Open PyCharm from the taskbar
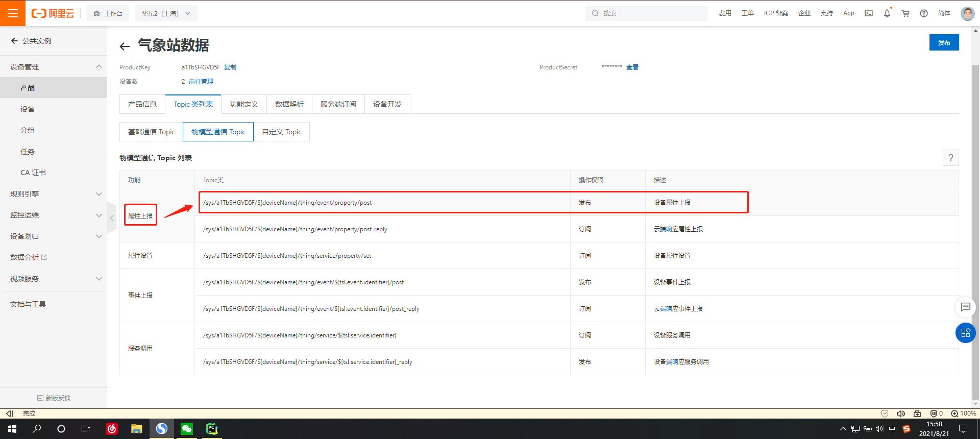Screen dimensions: 980x439 (x=212, y=429)
